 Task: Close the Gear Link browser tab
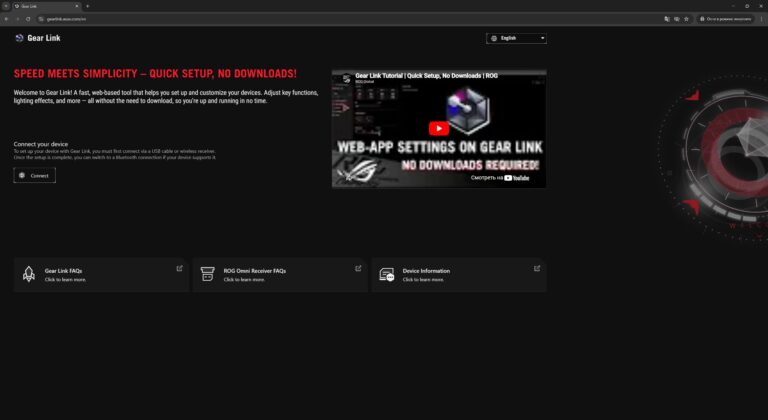click(77, 6)
